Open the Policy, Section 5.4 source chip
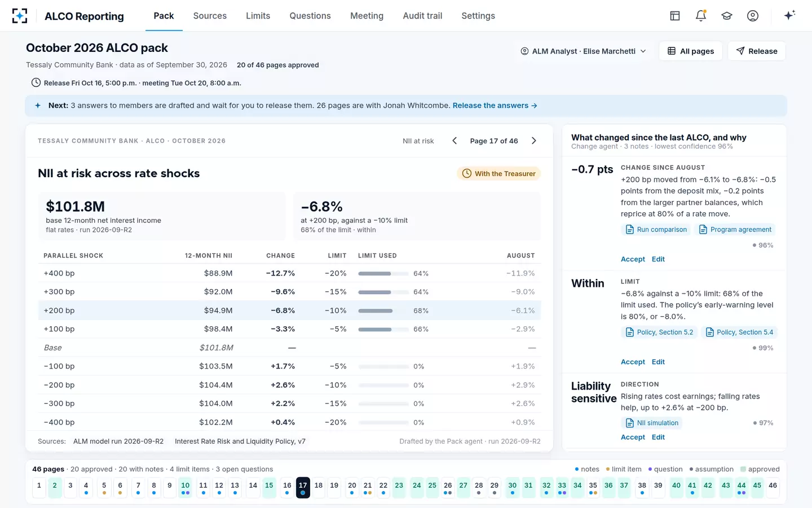 739,332
